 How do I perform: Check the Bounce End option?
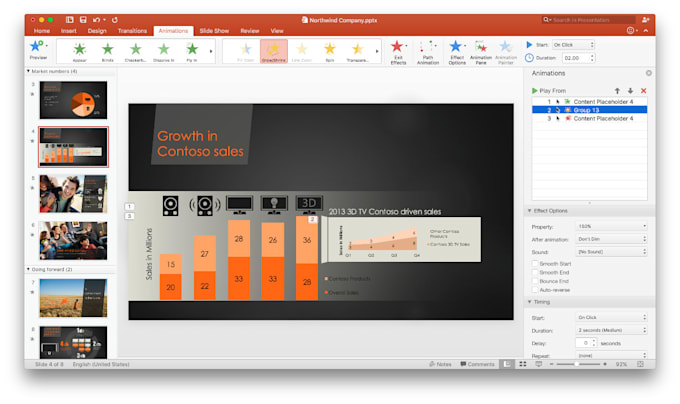coord(535,280)
